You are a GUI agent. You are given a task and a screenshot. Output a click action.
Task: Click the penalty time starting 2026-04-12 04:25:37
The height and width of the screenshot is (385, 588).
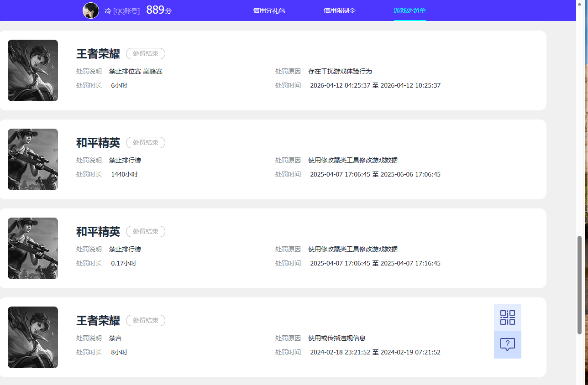tap(375, 85)
